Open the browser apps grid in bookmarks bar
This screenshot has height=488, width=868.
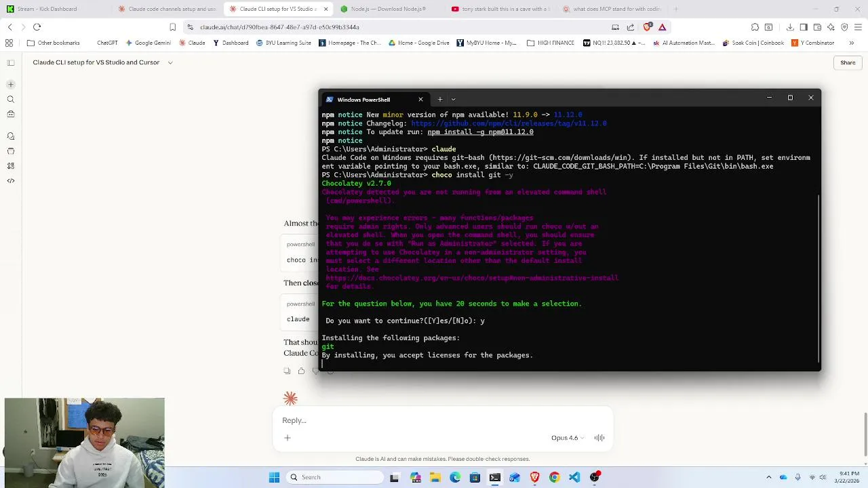pyautogui.click(x=9, y=43)
